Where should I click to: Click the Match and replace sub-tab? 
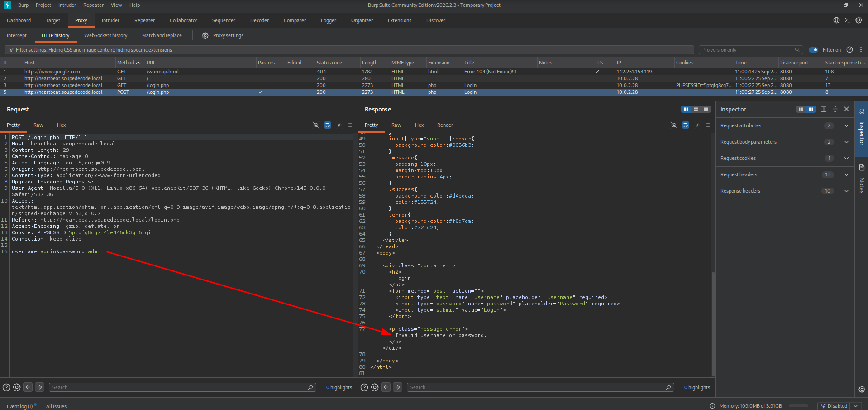point(162,35)
